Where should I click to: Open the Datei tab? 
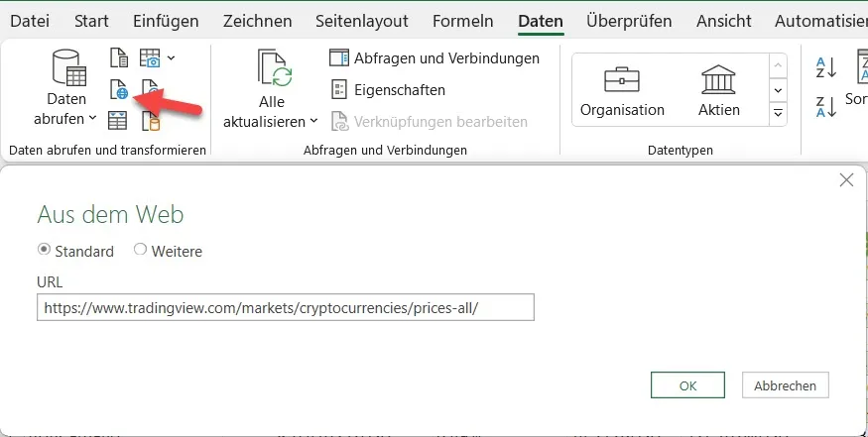pyautogui.click(x=30, y=21)
